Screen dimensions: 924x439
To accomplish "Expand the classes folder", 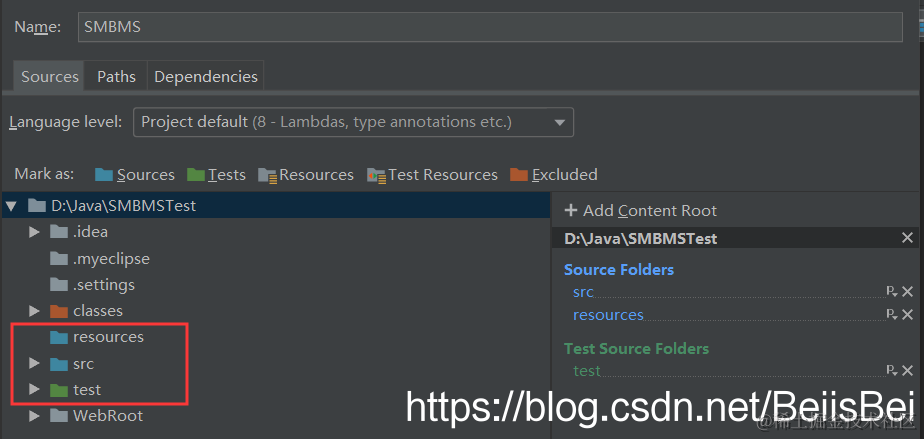I will pos(34,311).
